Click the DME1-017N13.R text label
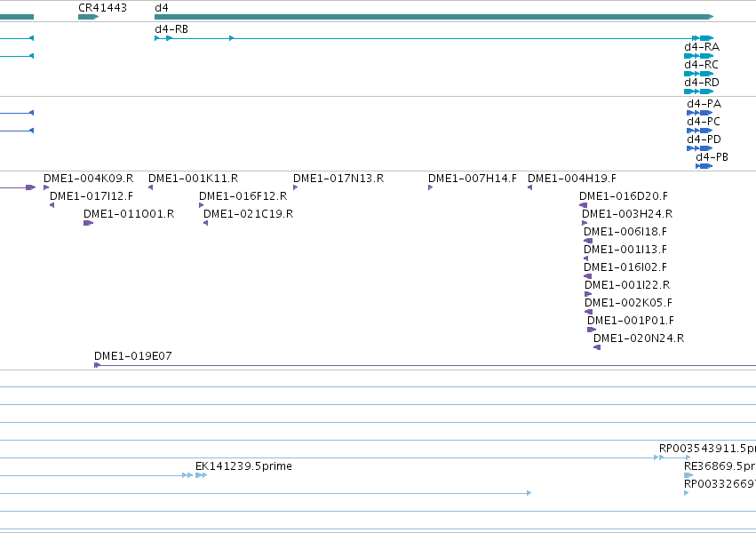This screenshot has height=533, width=756. 338,179
